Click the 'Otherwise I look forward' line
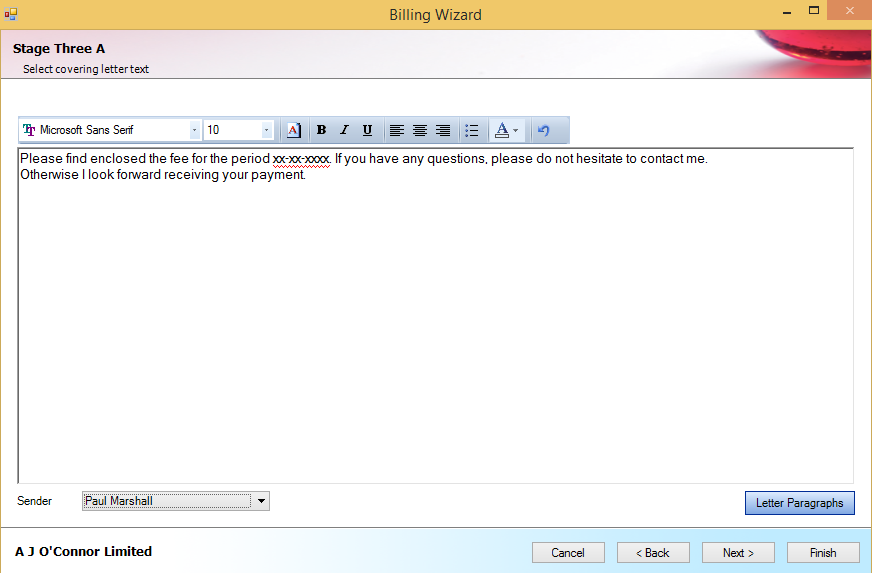The width and height of the screenshot is (872, 573). (x=163, y=175)
